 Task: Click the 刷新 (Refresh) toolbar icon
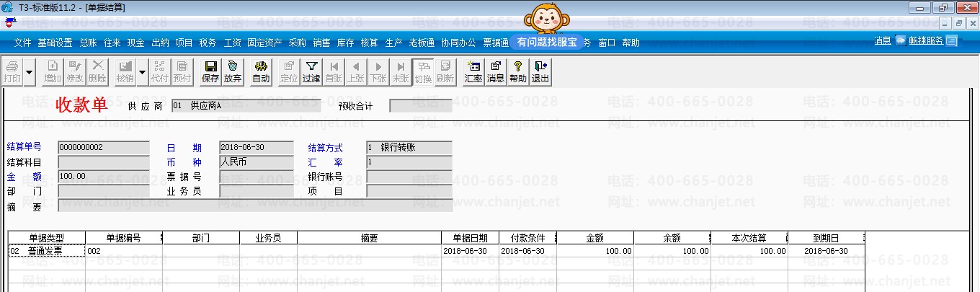pyautogui.click(x=445, y=71)
